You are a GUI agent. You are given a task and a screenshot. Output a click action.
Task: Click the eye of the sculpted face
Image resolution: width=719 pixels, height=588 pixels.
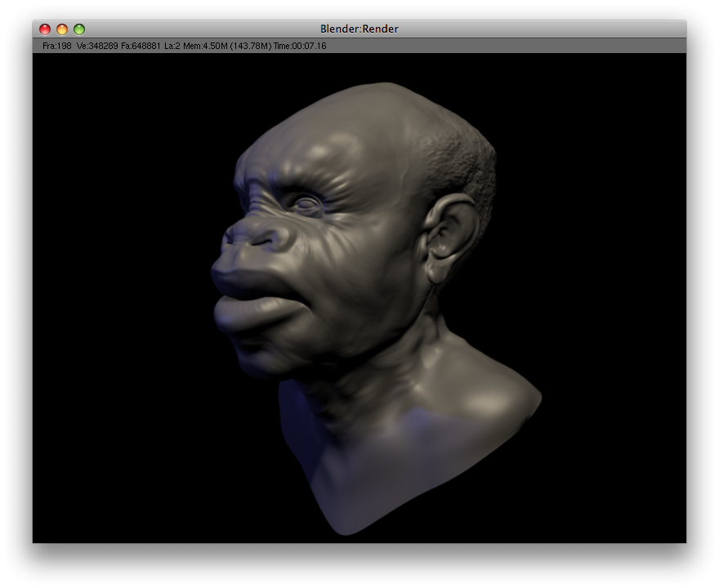(x=306, y=204)
